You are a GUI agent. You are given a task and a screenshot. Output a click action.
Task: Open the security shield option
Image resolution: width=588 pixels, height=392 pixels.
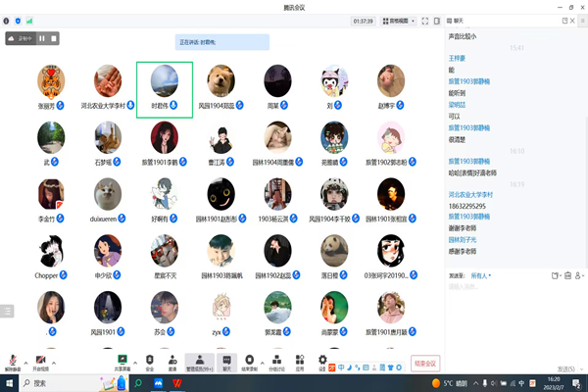pyautogui.click(x=149, y=359)
